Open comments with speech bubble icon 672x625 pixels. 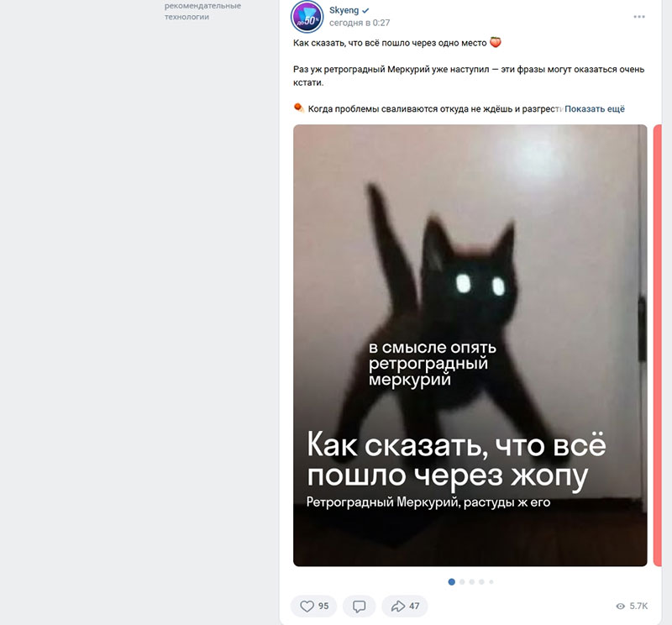(360, 606)
